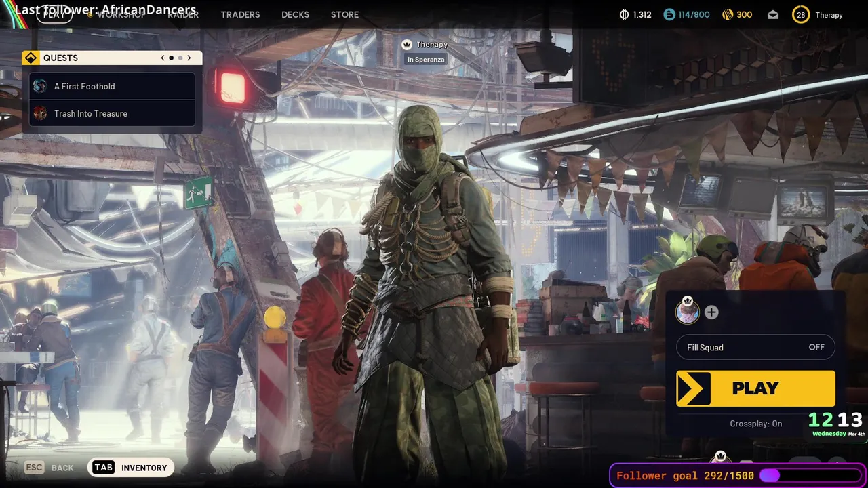Add a squad member with the plus icon

click(711, 312)
